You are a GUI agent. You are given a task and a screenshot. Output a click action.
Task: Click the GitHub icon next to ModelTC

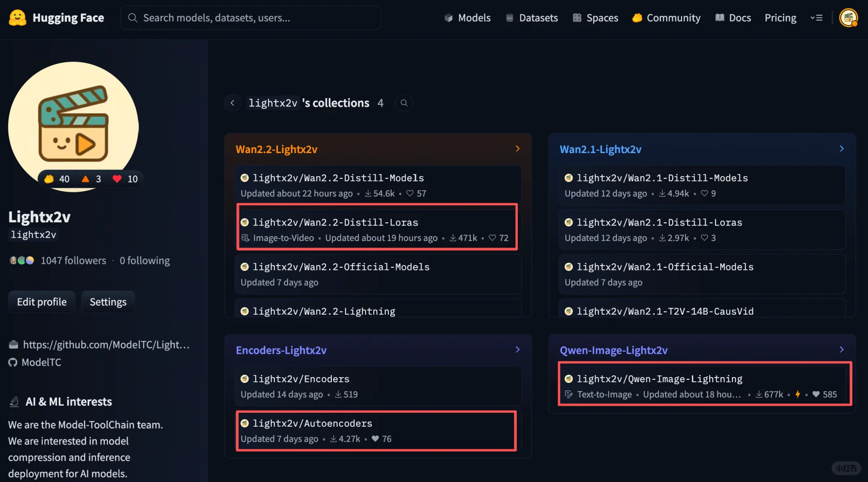[13, 362]
